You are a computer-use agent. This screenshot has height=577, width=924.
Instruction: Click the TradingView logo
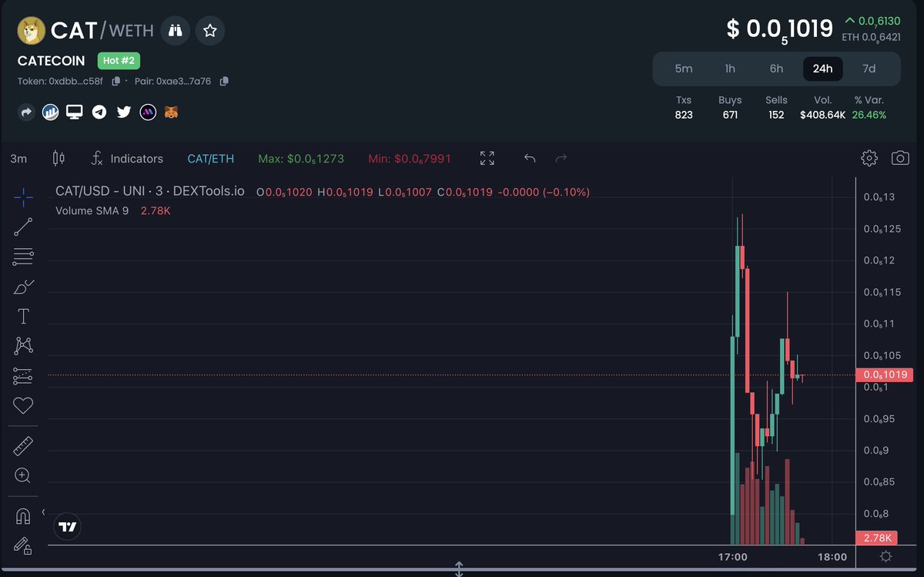[x=68, y=527]
